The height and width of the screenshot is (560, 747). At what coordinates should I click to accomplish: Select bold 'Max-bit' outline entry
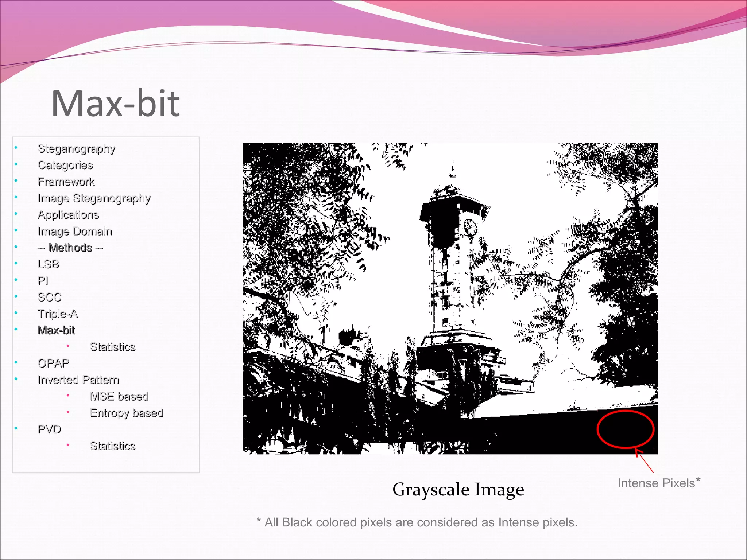pos(57,330)
